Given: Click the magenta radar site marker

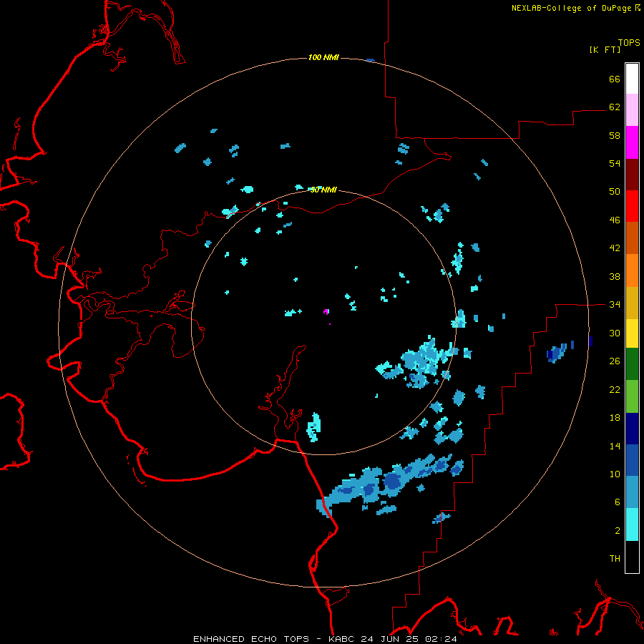Looking at the screenshot, I should pyautogui.click(x=326, y=312).
